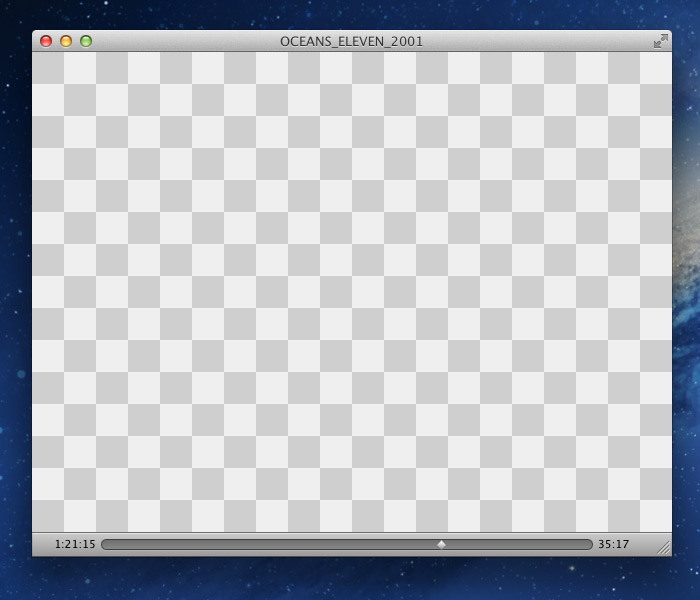Click the playback progress bar track
The height and width of the screenshot is (600, 700).
point(347,545)
